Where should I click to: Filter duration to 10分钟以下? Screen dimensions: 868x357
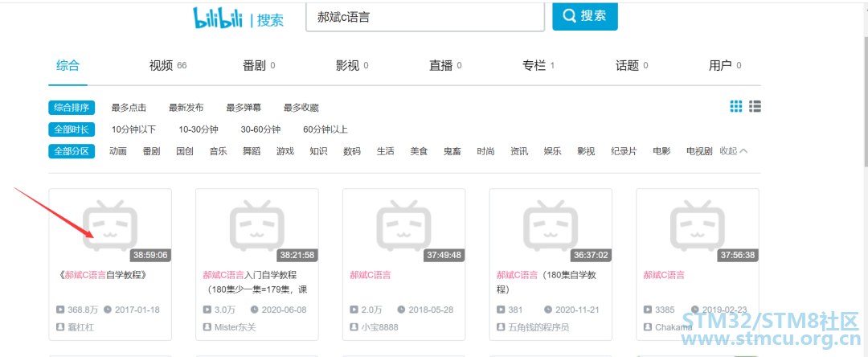[134, 129]
